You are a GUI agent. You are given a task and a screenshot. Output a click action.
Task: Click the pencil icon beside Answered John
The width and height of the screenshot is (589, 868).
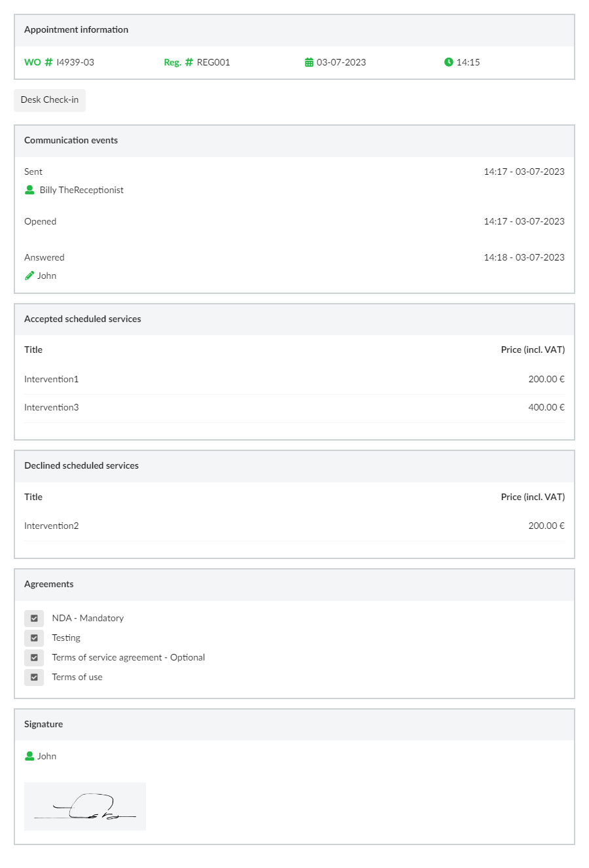29,276
